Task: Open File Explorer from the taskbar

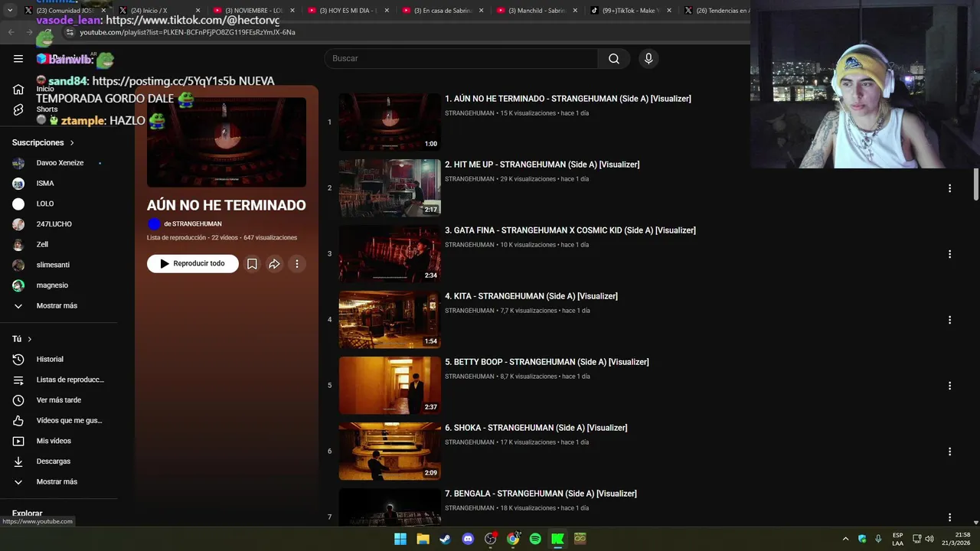Action: [423, 539]
